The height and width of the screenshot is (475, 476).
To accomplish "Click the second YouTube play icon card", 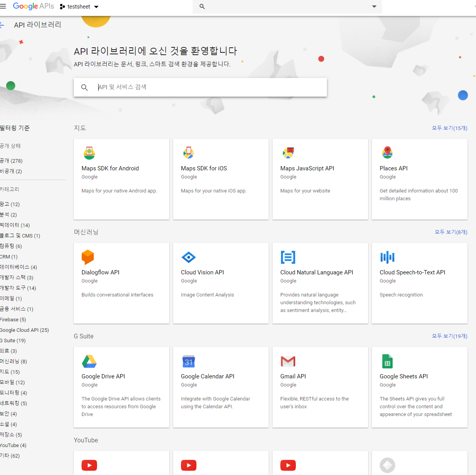I will [x=189, y=465].
